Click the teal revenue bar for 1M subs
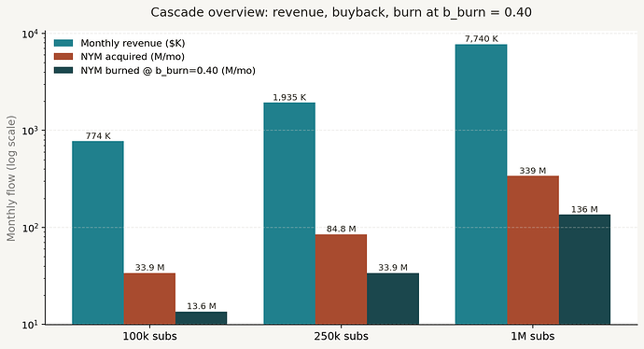Screen dimensions: 644x349 [482, 185]
